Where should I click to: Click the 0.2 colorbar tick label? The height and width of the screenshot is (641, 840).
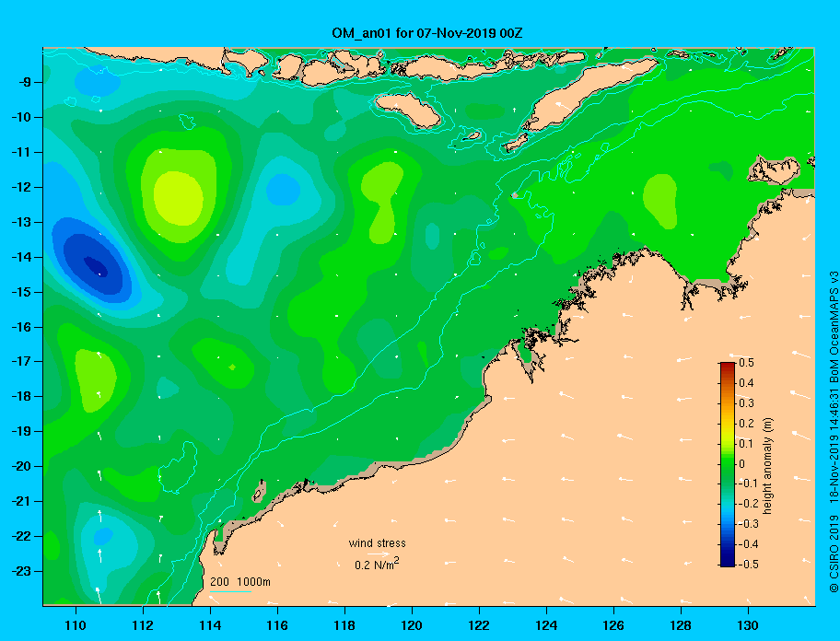coord(746,423)
